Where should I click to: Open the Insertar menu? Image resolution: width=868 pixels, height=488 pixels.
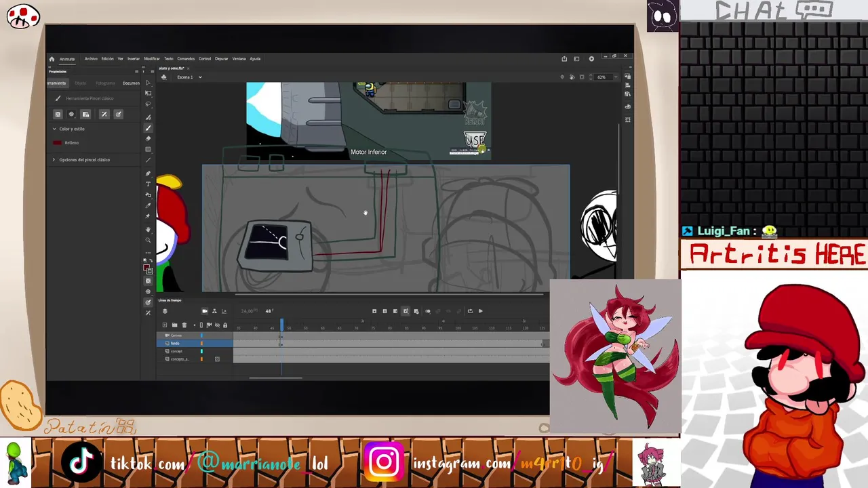pyautogui.click(x=134, y=59)
